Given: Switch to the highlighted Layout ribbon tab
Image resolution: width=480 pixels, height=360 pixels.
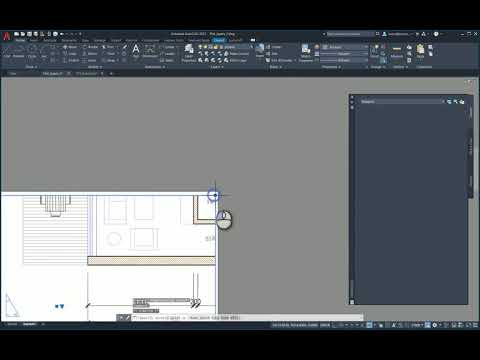Looking at the screenshot, I should click(219, 40).
